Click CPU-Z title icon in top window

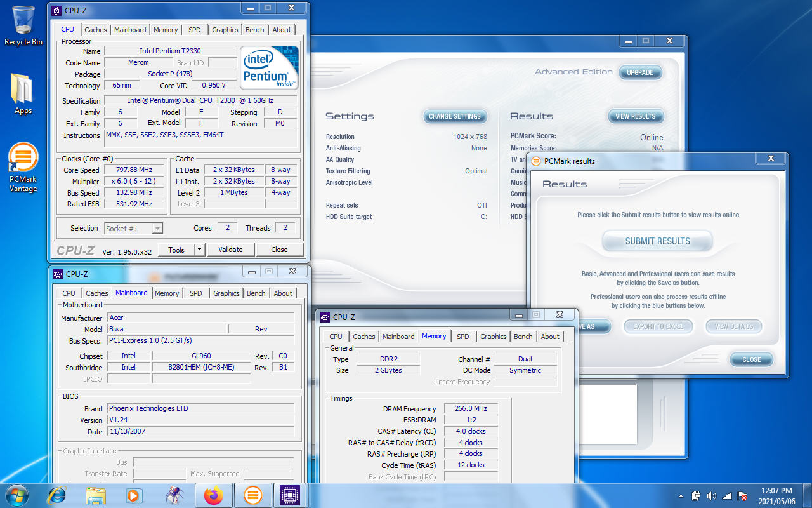(56, 10)
